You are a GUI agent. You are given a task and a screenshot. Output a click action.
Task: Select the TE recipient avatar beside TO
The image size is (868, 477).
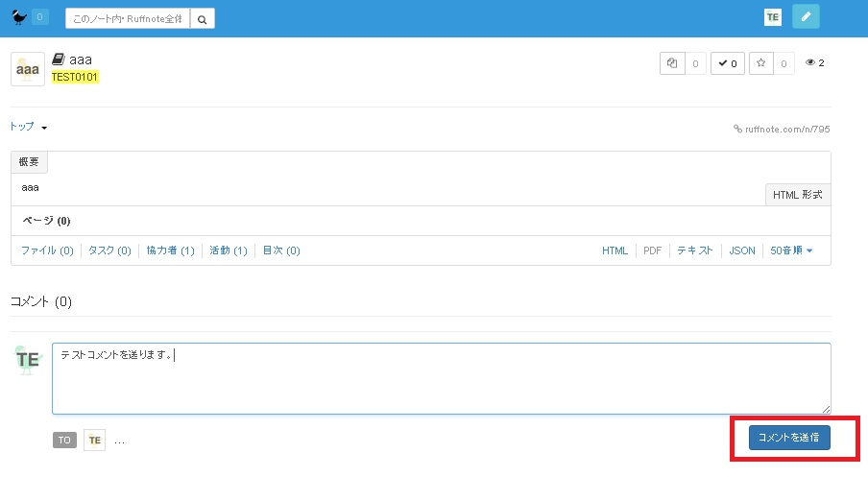[x=94, y=441]
